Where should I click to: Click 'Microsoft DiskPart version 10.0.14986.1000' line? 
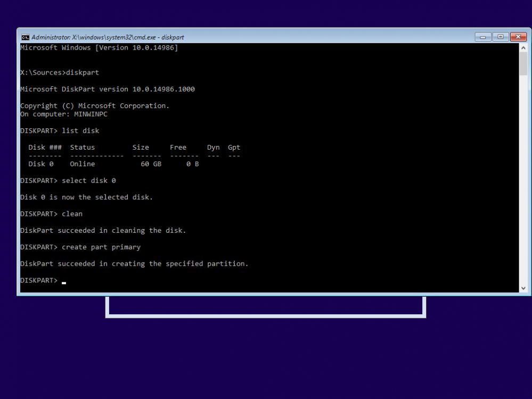[108, 89]
